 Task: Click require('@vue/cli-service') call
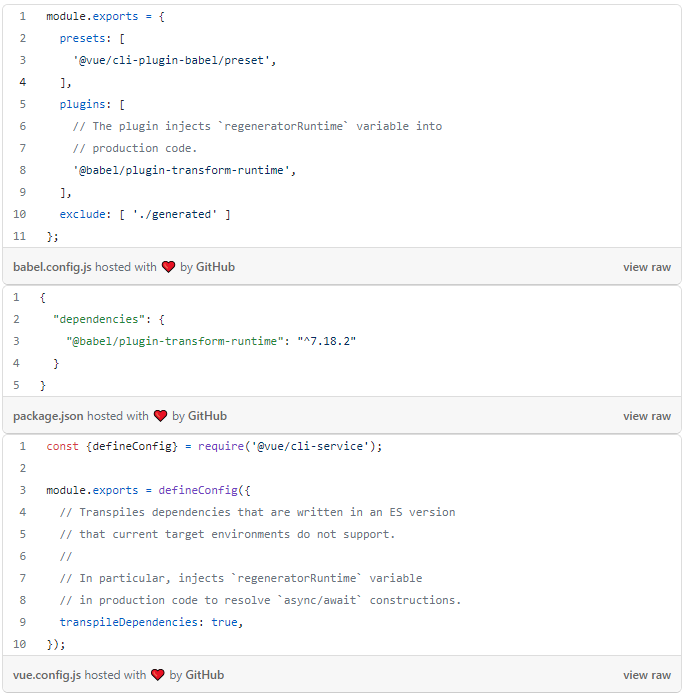287,446
